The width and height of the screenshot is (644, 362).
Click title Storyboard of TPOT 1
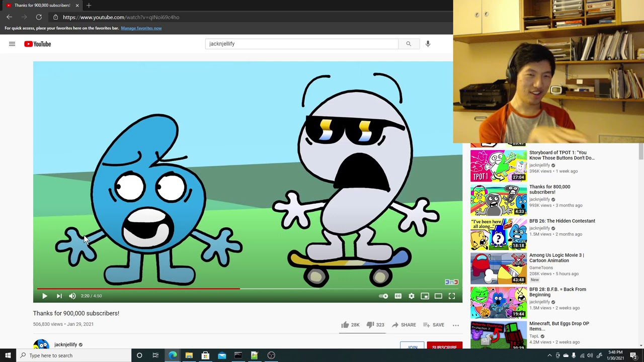pyautogui.click(x=561, y=155)
